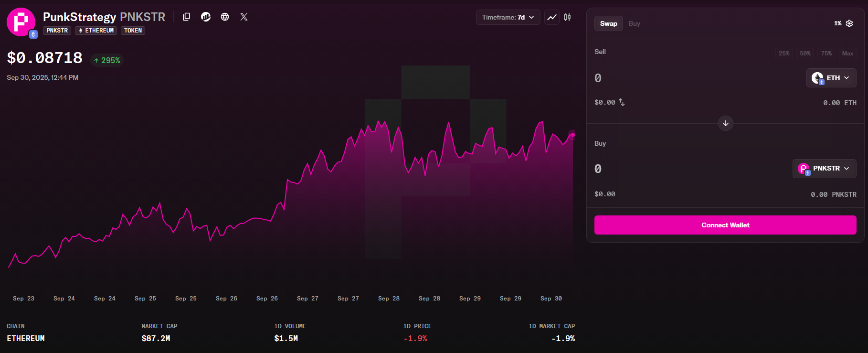Image resolution: width=868 pixels, height=353 pixels.
Task: Open the PNKSTR buy token selector
Action: (824, 169)
